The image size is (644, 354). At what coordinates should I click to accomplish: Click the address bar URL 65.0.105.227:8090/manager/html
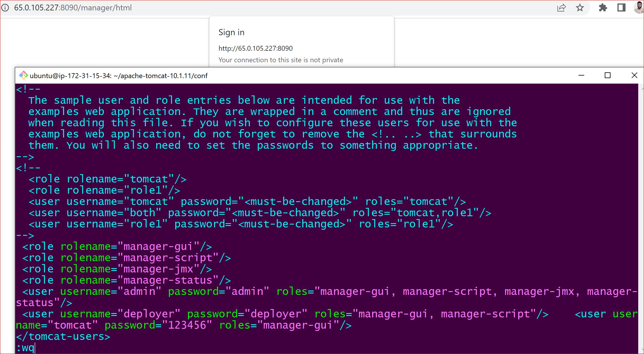point(73,8)
